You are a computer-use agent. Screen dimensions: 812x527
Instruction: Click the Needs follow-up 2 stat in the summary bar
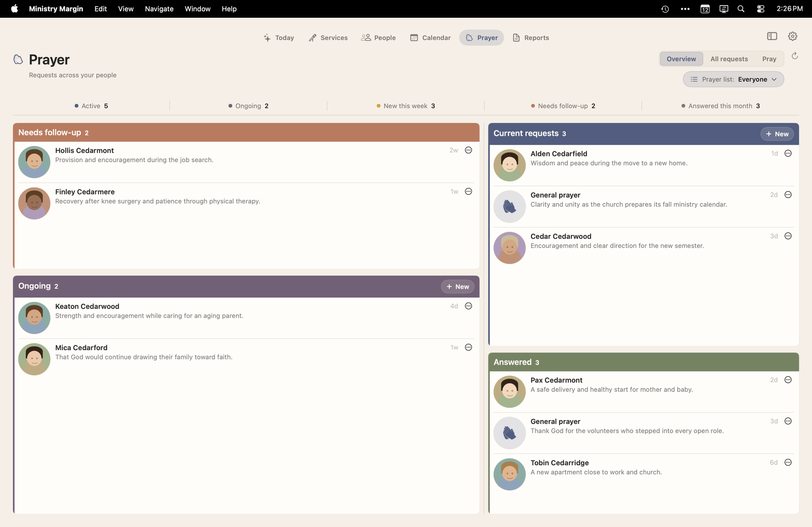tap(563, 106)
